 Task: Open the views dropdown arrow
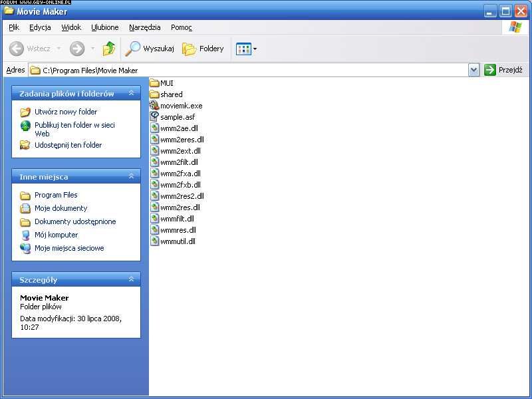coord(255,49)
